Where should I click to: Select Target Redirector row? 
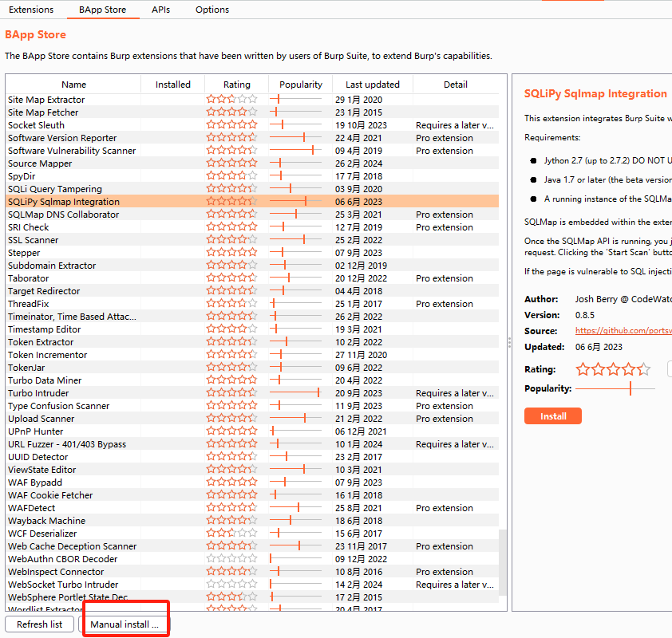pos(252,291)
